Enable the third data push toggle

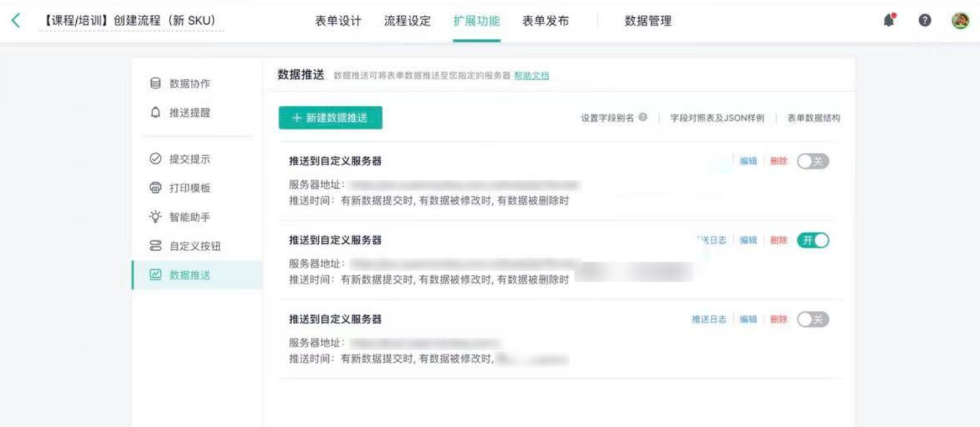[813, 319]
